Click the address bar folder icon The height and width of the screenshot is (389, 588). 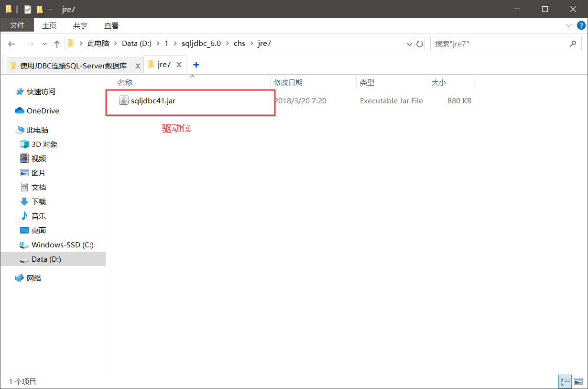point(70,44)
